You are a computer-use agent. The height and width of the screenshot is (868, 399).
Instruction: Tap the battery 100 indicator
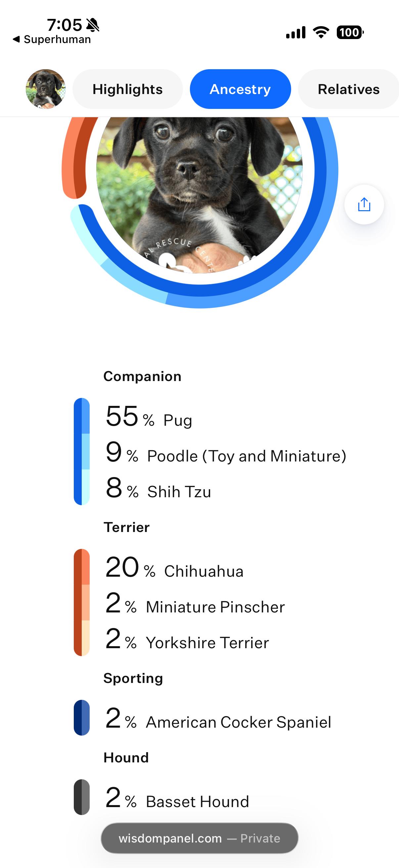pos(350,32)
